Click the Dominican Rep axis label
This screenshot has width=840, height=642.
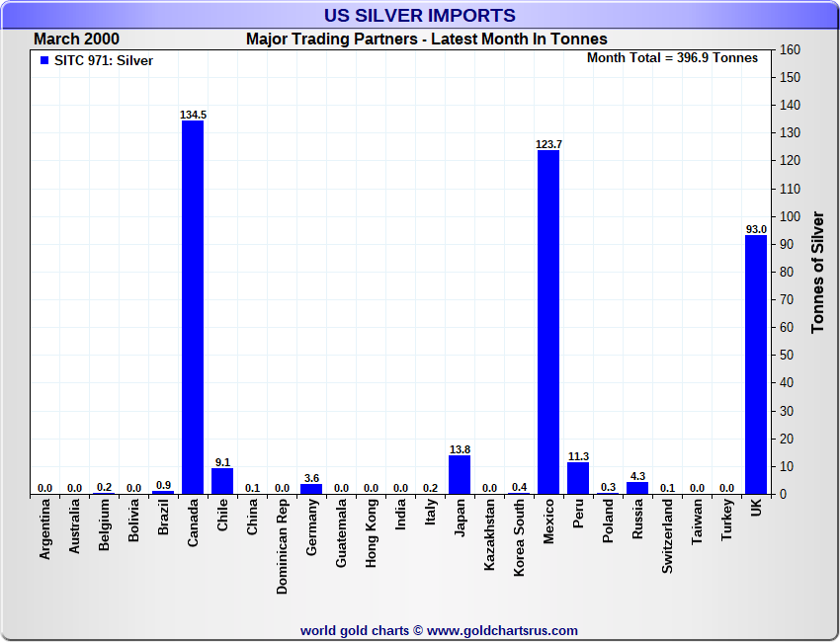[283, 546]
